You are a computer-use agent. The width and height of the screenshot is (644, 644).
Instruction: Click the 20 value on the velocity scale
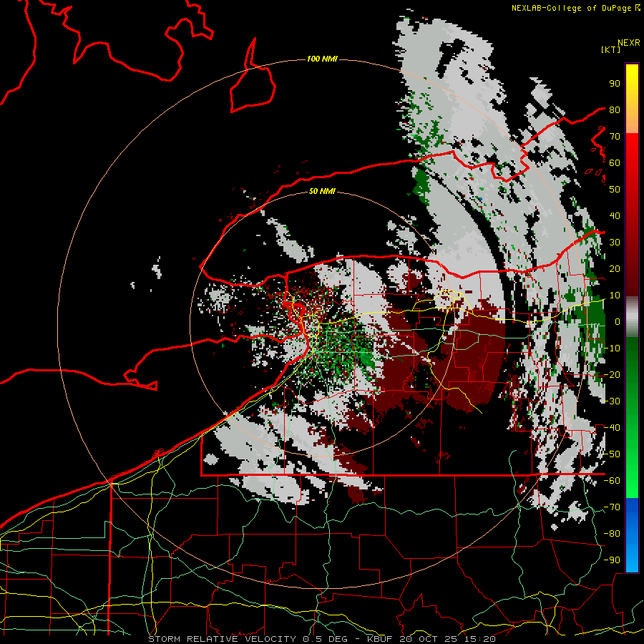(x=615, y=268)
